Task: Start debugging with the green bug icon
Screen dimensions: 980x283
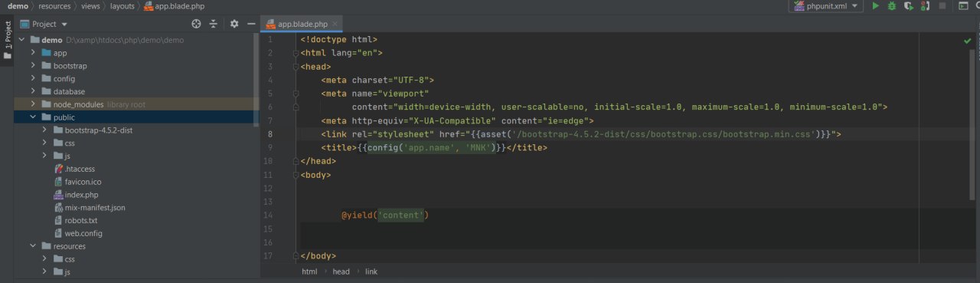Action: [892, 6]
